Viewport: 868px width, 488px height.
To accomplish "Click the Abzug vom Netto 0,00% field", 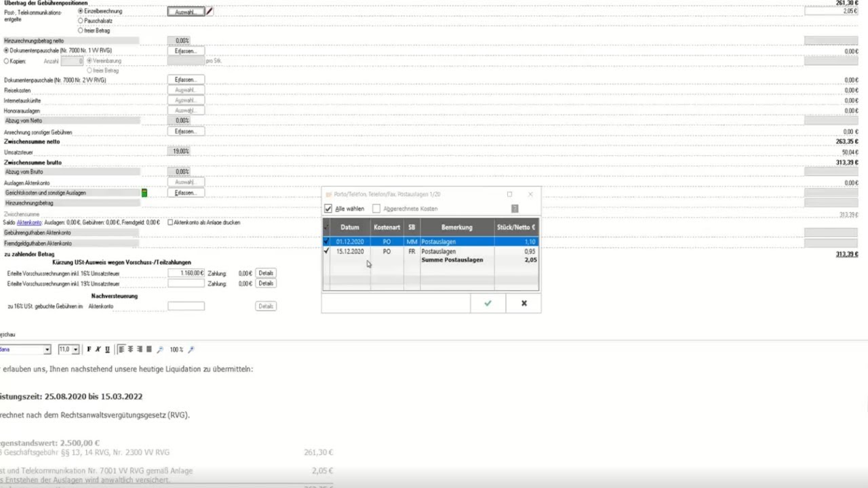I will [x=179, y=121].
